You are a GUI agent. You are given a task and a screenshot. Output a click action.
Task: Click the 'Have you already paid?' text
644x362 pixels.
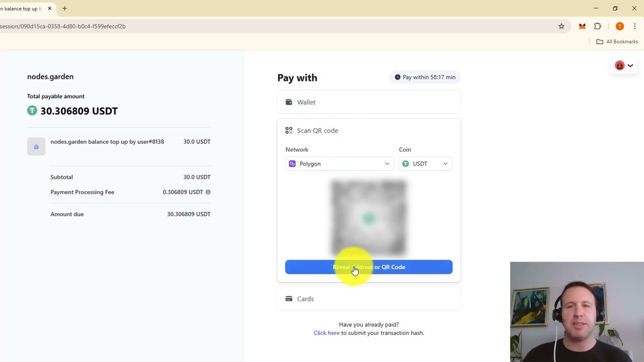[x=369, y=325]
